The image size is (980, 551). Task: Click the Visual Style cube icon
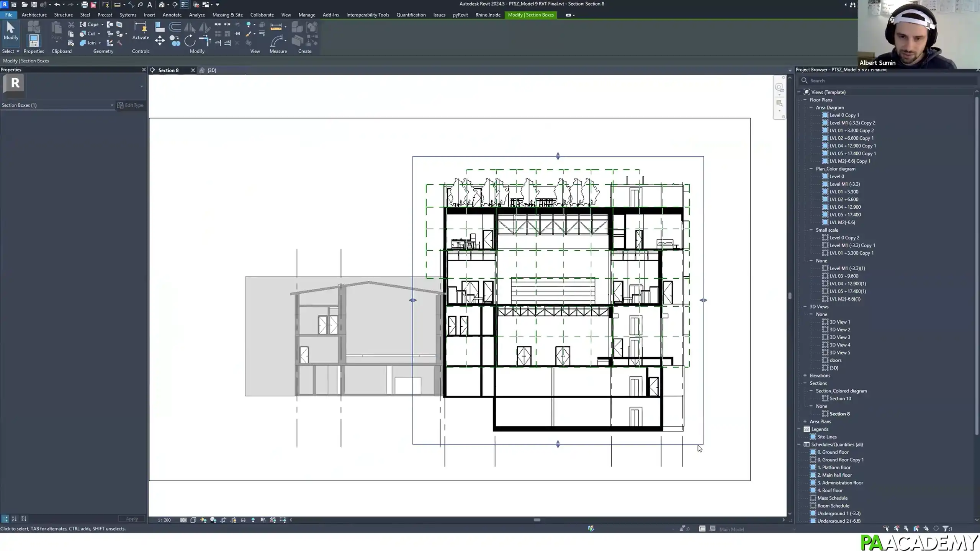pyautogui.click(x=193, y=520)
